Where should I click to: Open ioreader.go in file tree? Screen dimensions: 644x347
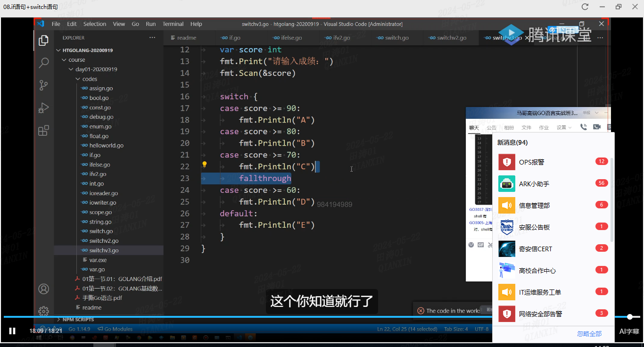pos(103,193)
